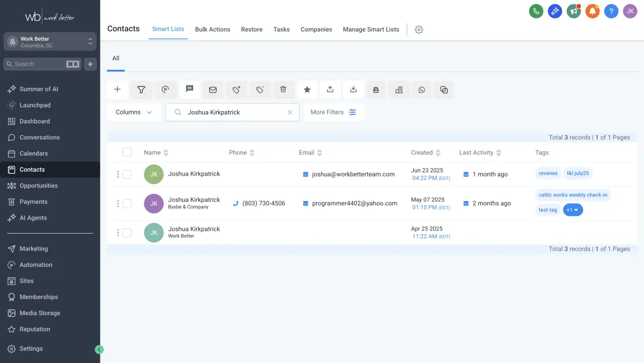Click the Joshua Kirkpatrick search field

click(x=233, y=112)
